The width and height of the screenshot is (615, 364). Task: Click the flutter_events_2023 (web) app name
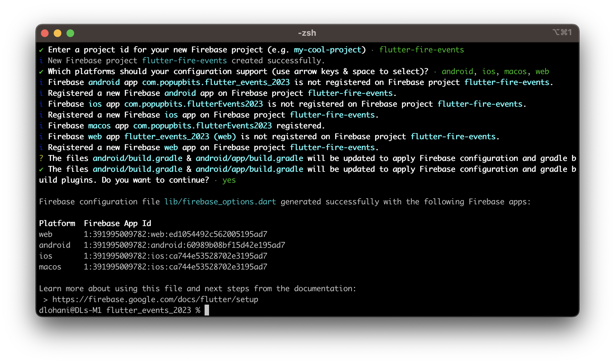click(x=180, y=137)
